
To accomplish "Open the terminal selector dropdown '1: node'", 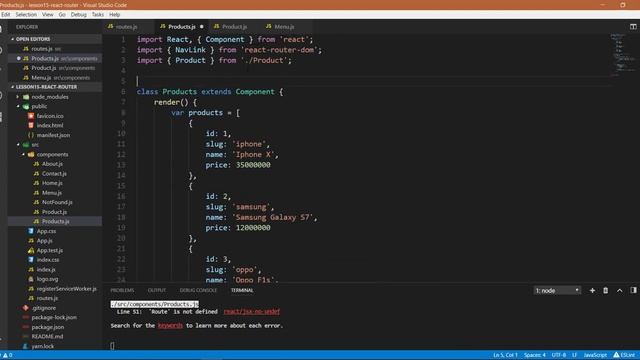I will (x=557, y=290).
